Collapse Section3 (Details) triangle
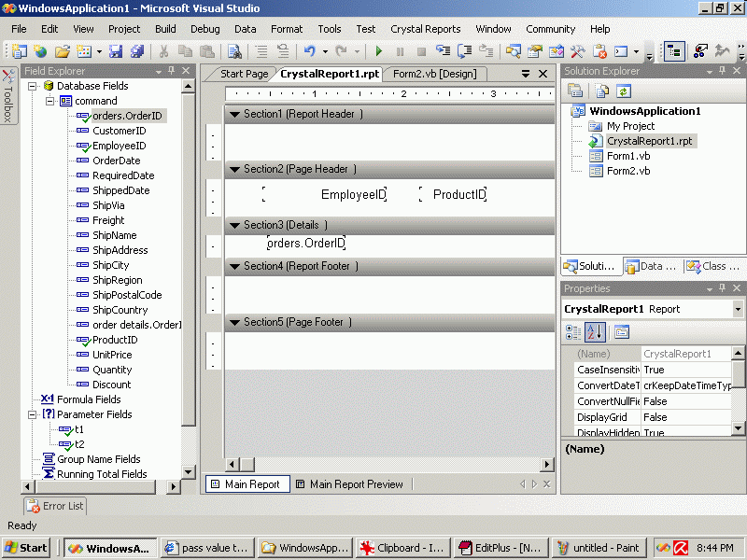This screenshot has height=560, width=747. 234,225
